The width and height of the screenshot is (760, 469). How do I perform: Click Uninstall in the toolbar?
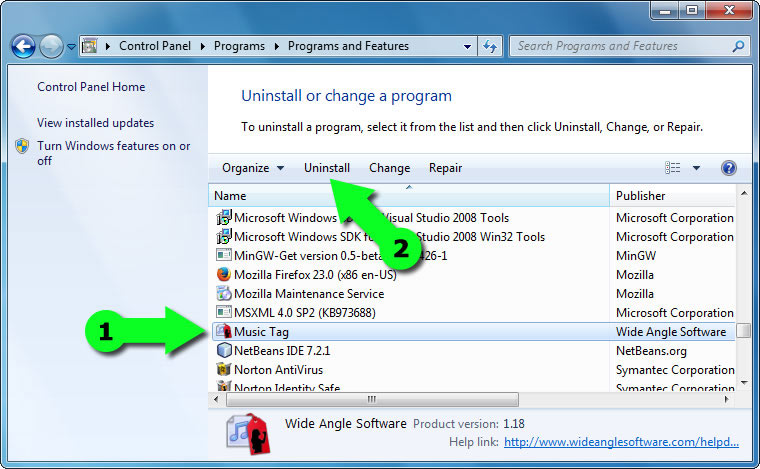pyautogui.click(x=327, y=168)
